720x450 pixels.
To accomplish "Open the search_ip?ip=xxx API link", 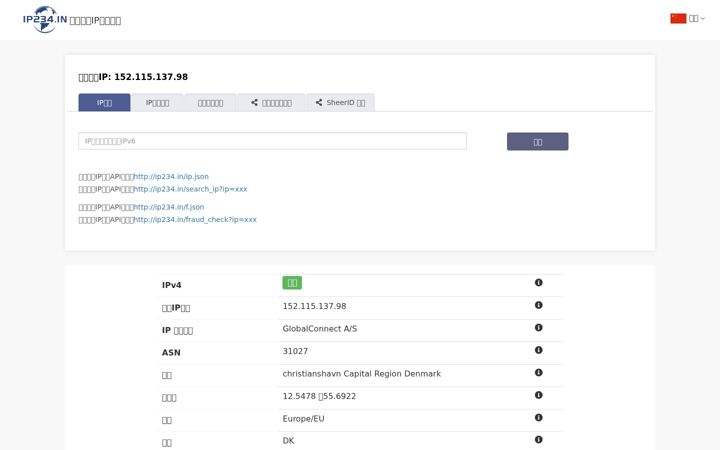I will point(190,189).
